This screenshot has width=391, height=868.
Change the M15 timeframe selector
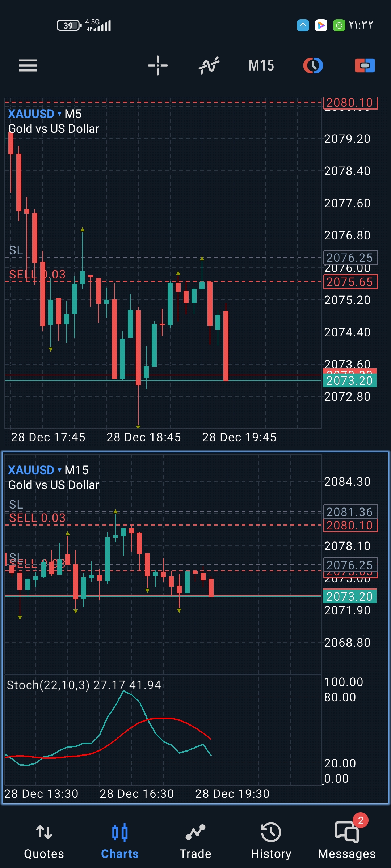tap(261, 65)
